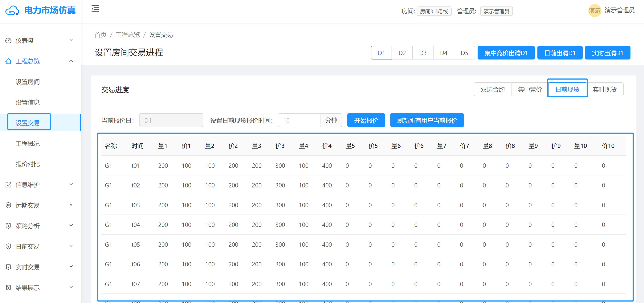Click G1 name cell in row t03
Image resolution: width=644 pixels, height=303 pixels.
[108, 205]
